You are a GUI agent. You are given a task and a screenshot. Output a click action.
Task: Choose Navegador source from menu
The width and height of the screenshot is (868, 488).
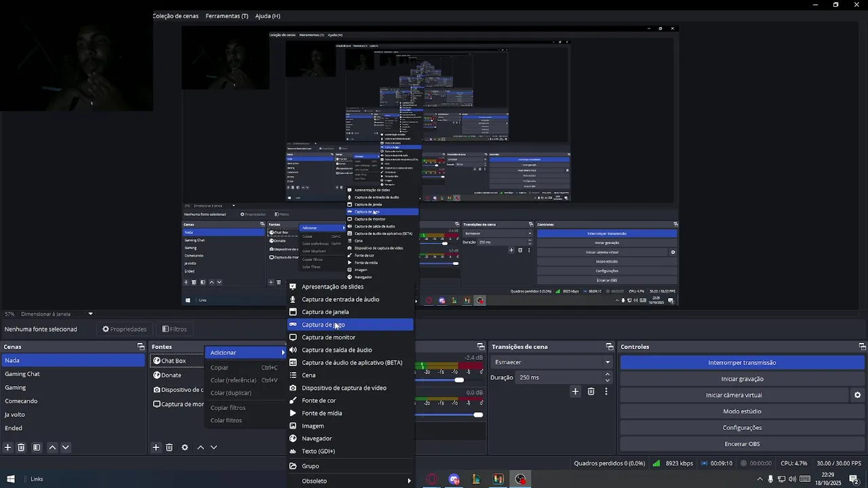tap(351, 439)
